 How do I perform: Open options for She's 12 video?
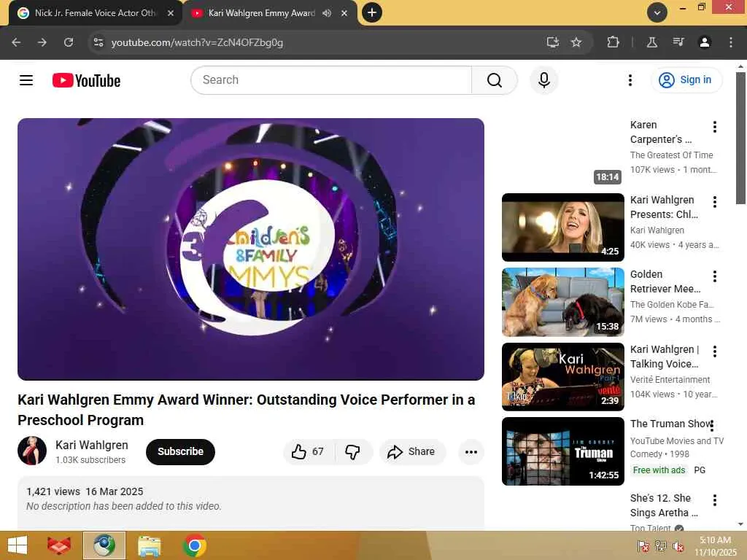pos(715,500)
